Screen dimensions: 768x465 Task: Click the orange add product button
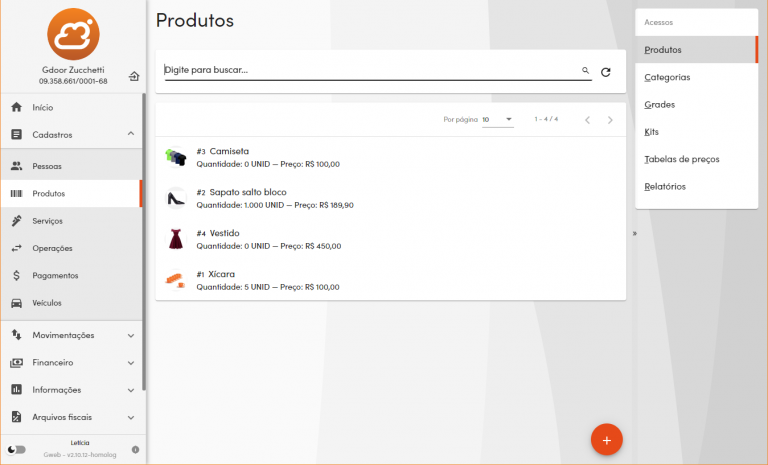[x=606, y=438]
